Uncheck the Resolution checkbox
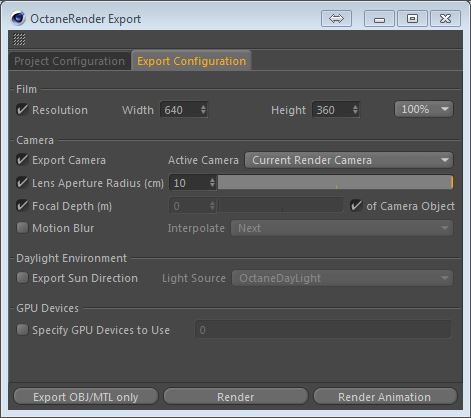This screenshot has width=471, height=418. [22, 110]
